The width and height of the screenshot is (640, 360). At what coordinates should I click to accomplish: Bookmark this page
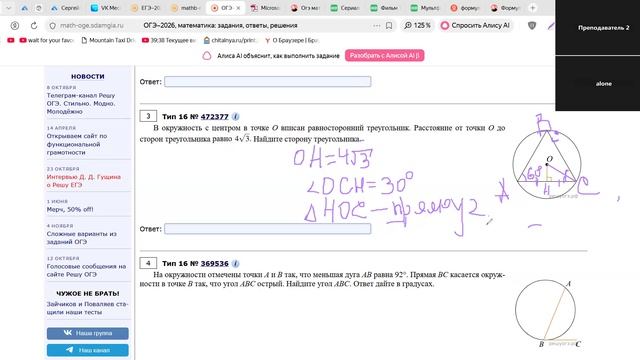(389, 25)
